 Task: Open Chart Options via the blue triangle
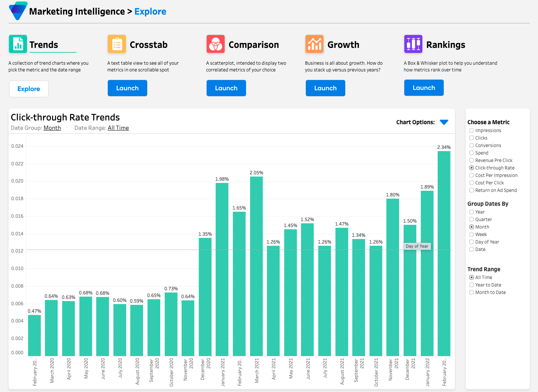[444, 122]
